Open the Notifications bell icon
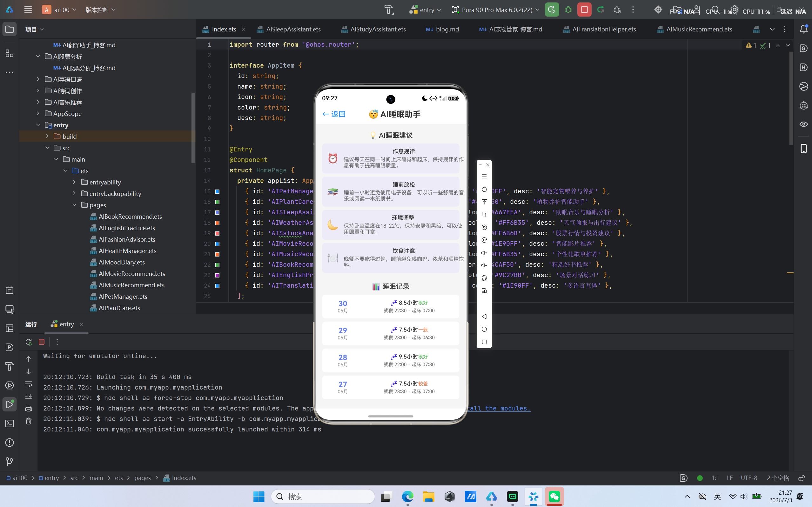The height and width of the screenshot is (507, 812). click(x=804, y=29)
